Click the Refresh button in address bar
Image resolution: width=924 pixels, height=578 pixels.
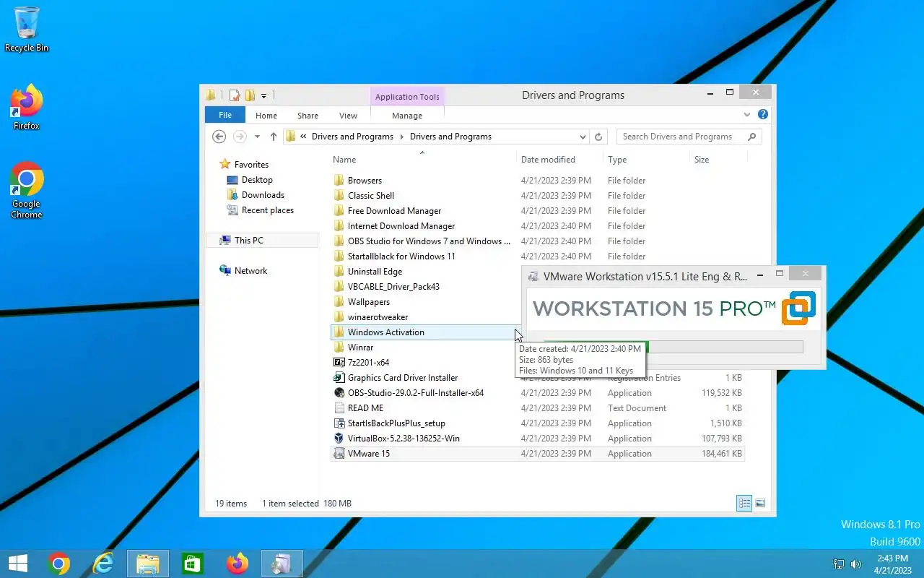(598, 137)
